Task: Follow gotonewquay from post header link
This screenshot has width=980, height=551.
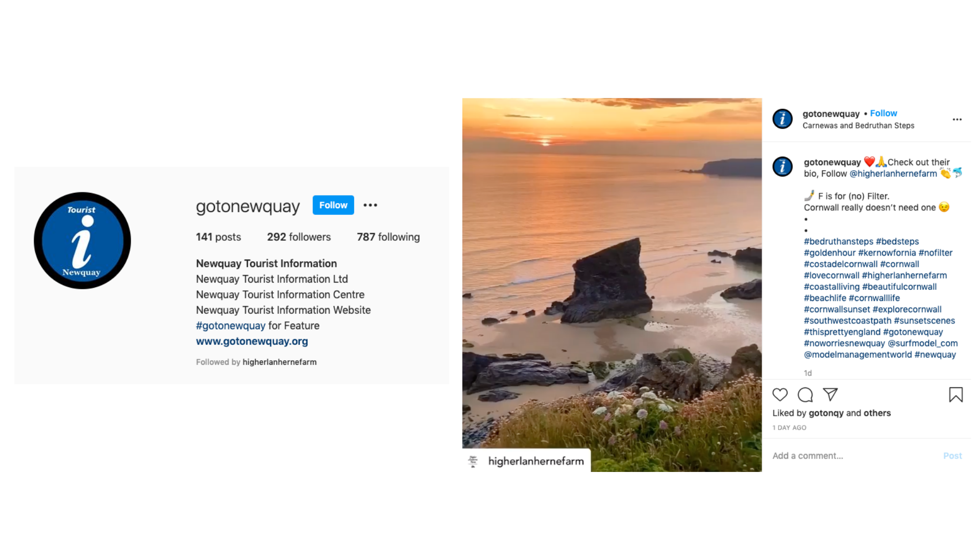Action: click(883, 113)
